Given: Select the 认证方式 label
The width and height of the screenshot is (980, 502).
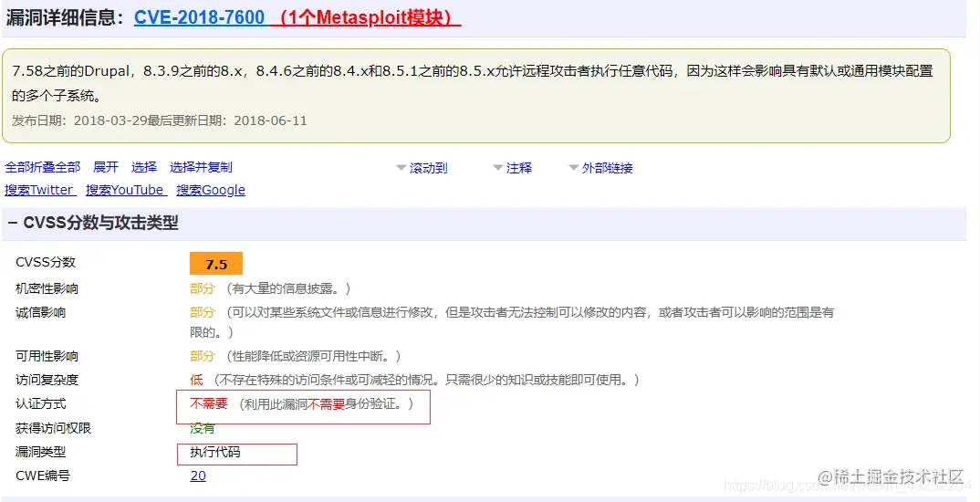Looking at the screenshot, I should click(x=41, y=403).
